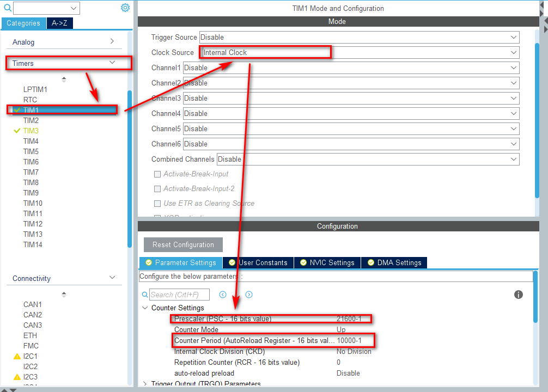
Task: Open the Clock Source dropdown
Action: [360, 52]
